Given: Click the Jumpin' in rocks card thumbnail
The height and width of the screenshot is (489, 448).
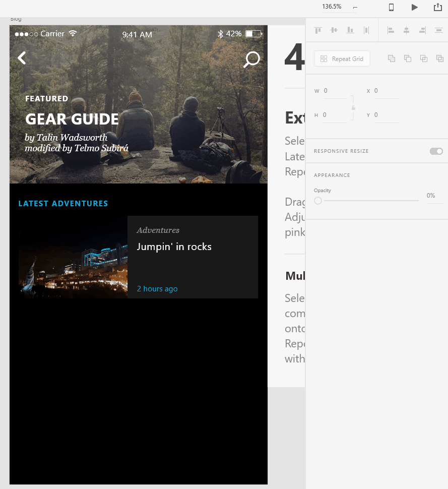Looking at the screenshot, I should pyautogui.click(x=73, y=257).
